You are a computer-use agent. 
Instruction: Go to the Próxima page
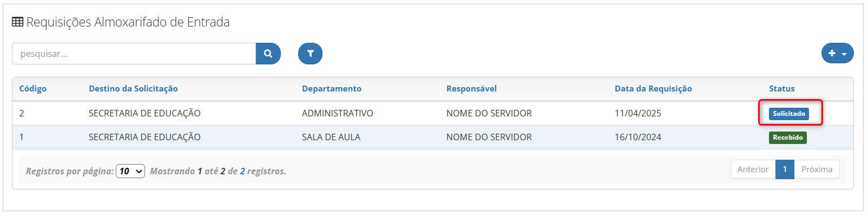point(817,169)
